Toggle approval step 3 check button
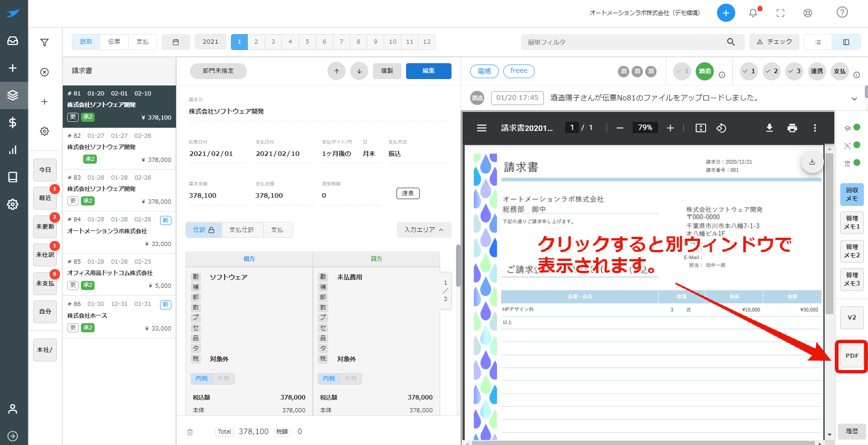Screen dimensions: 868x445 (x=794, y=71)
